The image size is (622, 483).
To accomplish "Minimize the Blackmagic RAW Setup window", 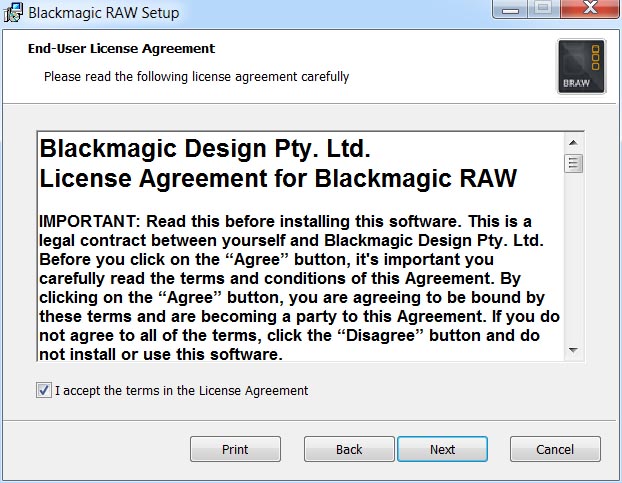I will (x=510, y=9).
